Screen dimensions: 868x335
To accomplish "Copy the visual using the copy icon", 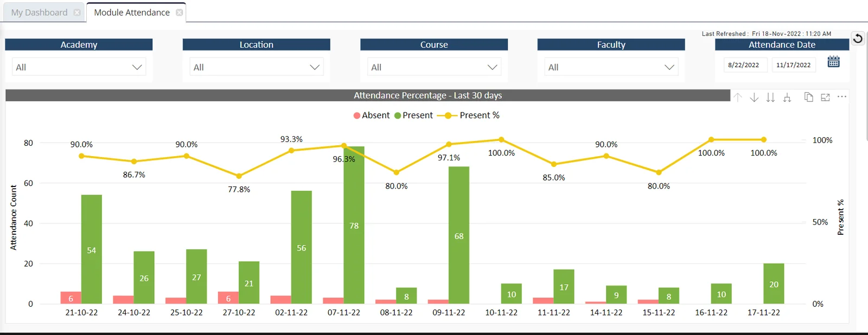I will tap(808, 97).
